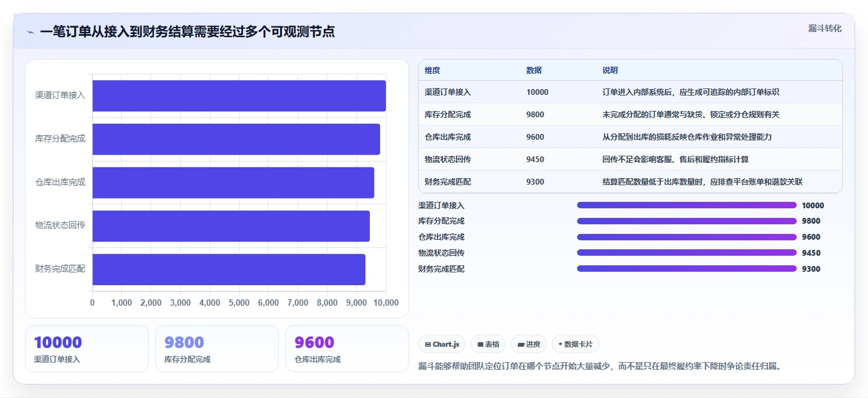
Task: Click the 9450 value in the table
Action: [535, 160]
